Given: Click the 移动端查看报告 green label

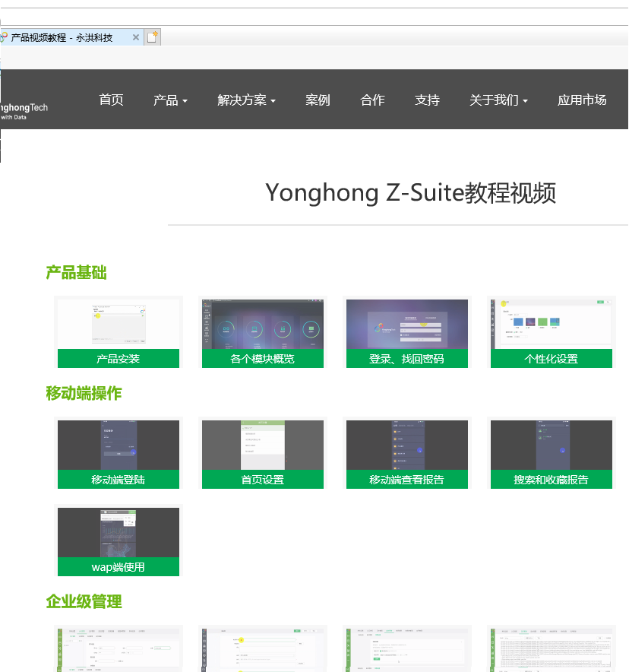Looking at the screenshot, I should point(406,479).
